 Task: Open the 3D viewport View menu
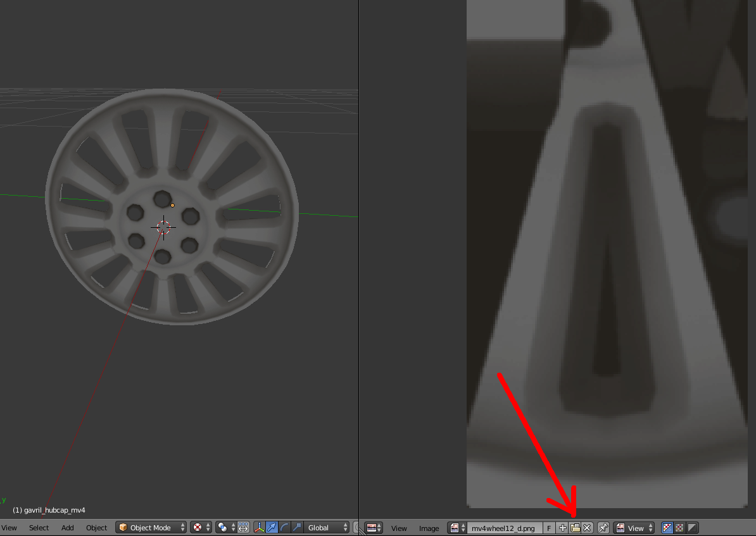pyautogui.click(x=9, y=528)
